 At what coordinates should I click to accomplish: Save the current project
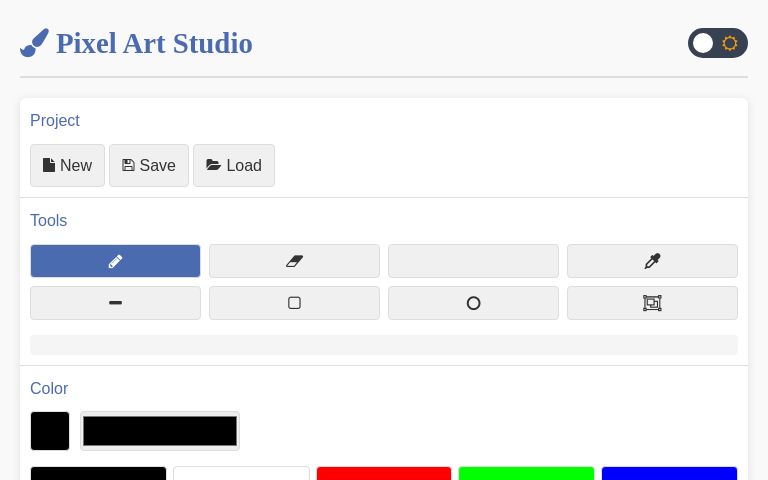[x=149, y=166]
